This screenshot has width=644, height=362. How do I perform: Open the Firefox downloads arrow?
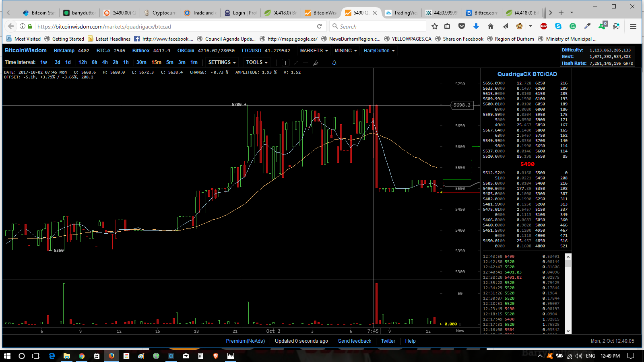pos(476,27)
